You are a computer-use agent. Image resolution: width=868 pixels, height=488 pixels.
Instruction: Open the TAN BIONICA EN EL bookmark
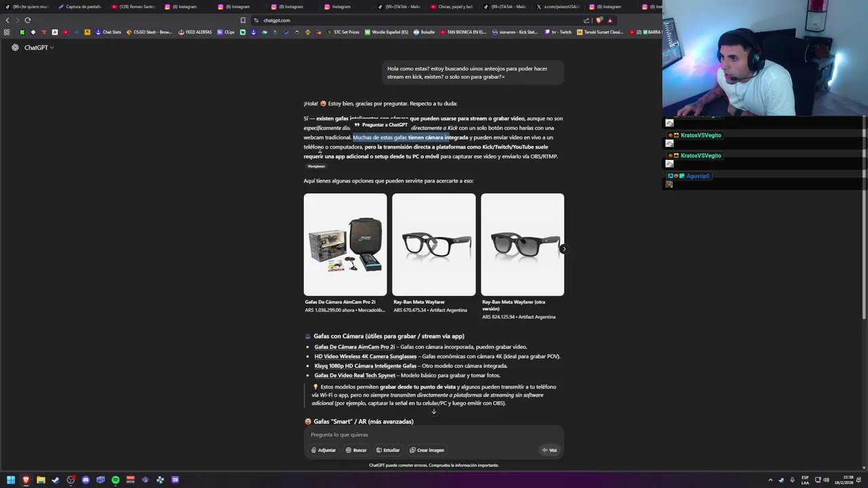point(463,32)
